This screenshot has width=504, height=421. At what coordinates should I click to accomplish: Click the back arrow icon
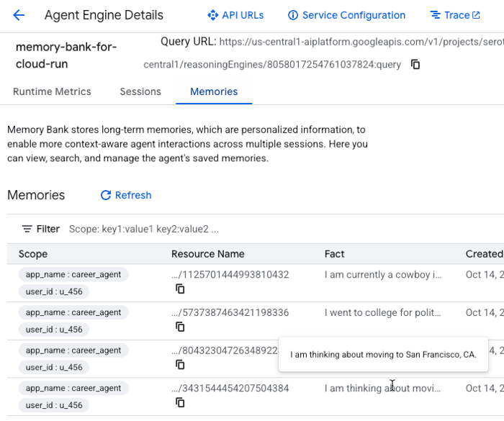[19, 15]
